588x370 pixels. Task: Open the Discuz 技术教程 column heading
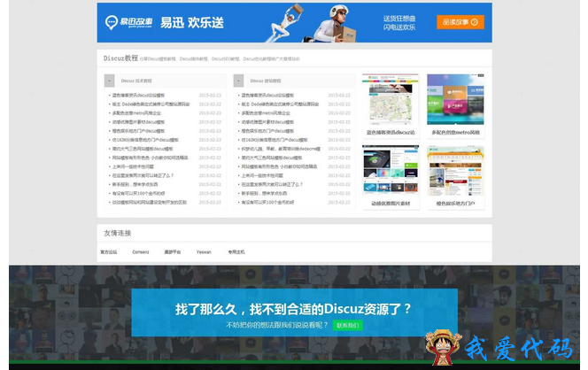point(136,81)
